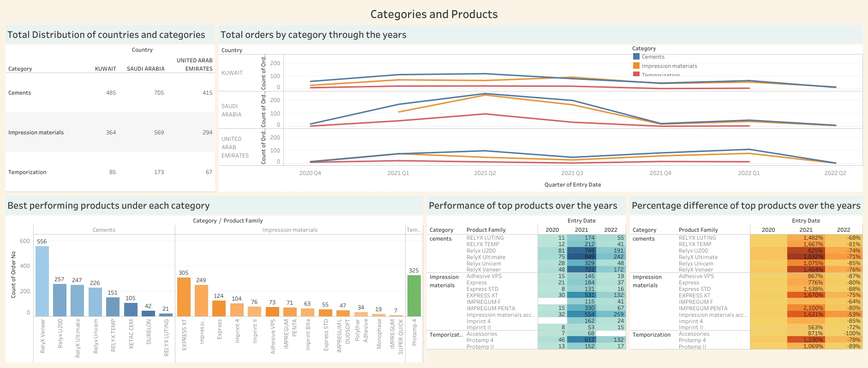This screenshot has width=868, height=368.
Task: Select Cements Kuwait value 485
Action: [111, 93]
